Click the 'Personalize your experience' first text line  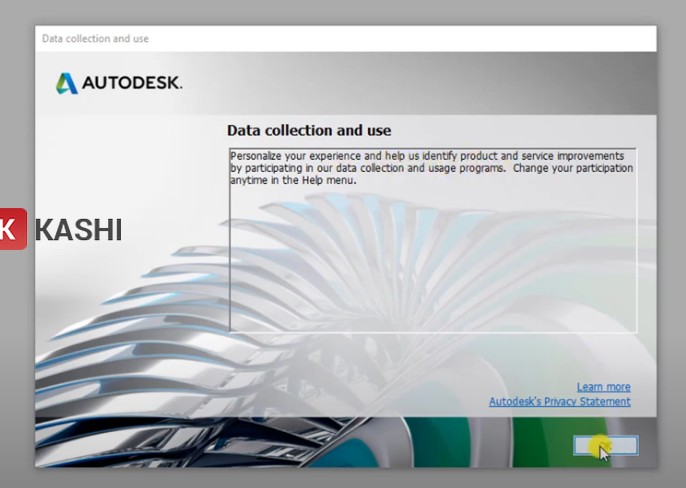426,156
